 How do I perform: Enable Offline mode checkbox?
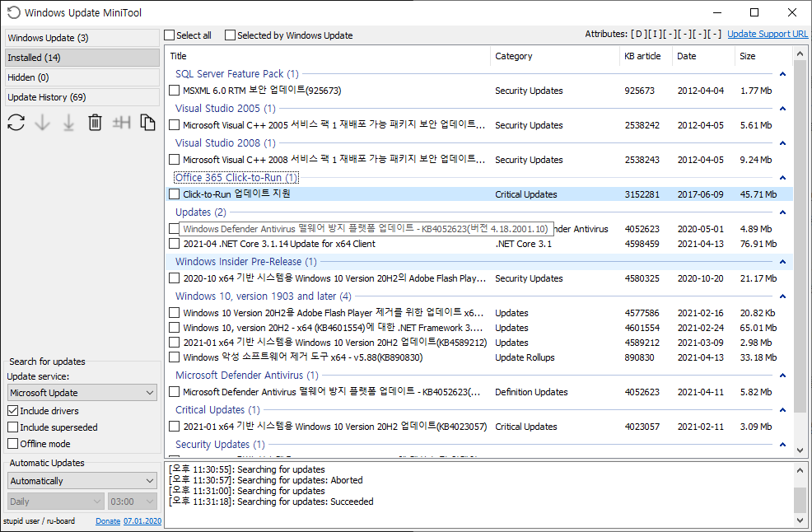pyautogui.click(x=13, y=444)
